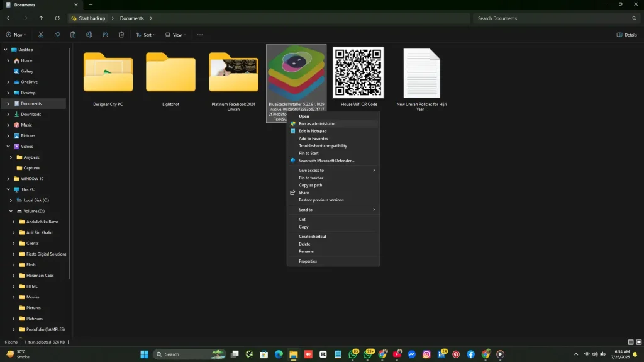This screenshot has height=362, width=644.
Task: Open Instagram from the taskbar
Action: coord(426,354)
